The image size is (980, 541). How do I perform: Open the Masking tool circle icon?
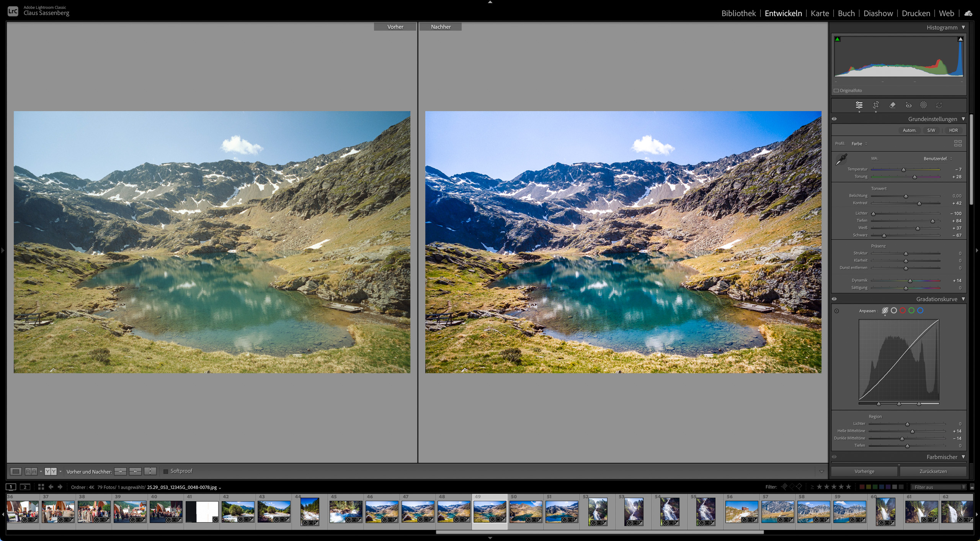924,105
